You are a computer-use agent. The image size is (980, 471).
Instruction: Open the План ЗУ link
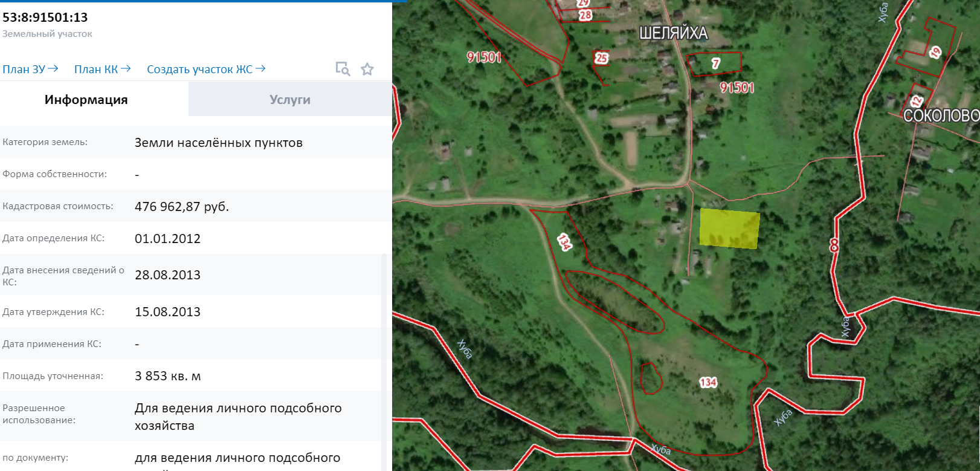[x=30, y=69]
